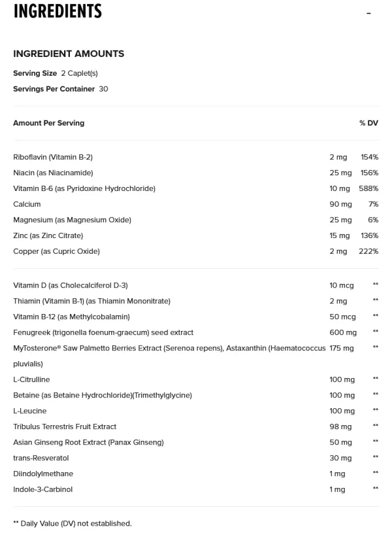392x535 pixels.
Task: Select the Serving Size 2 Caplet(s) text
Action: tap(55, 73)
